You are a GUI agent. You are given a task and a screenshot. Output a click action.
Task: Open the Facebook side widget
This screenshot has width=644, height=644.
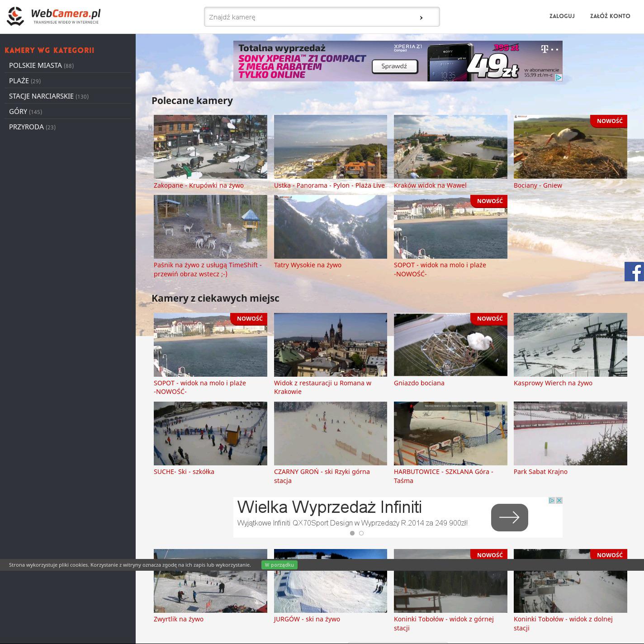(634, 271)
